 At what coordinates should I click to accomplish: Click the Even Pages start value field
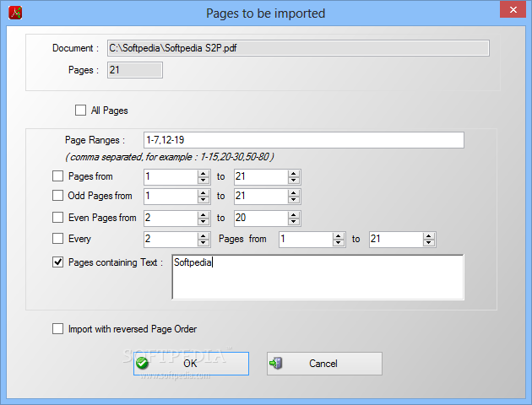(x=171, y=218)
